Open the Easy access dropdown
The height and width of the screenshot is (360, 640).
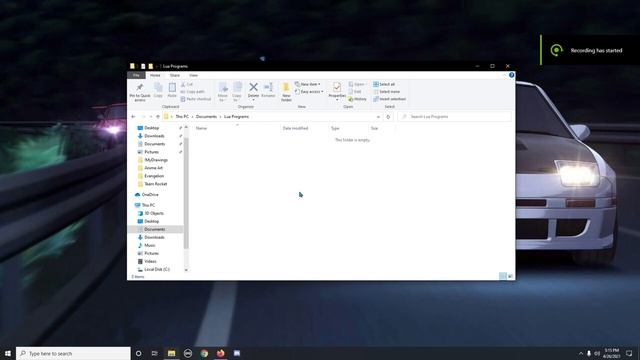click(x=309, y=91)
